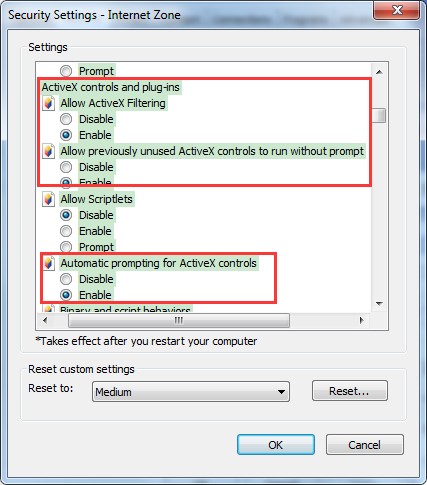
Task: Select Prompt under Allow Scriptlets
Action: (66, 247)
